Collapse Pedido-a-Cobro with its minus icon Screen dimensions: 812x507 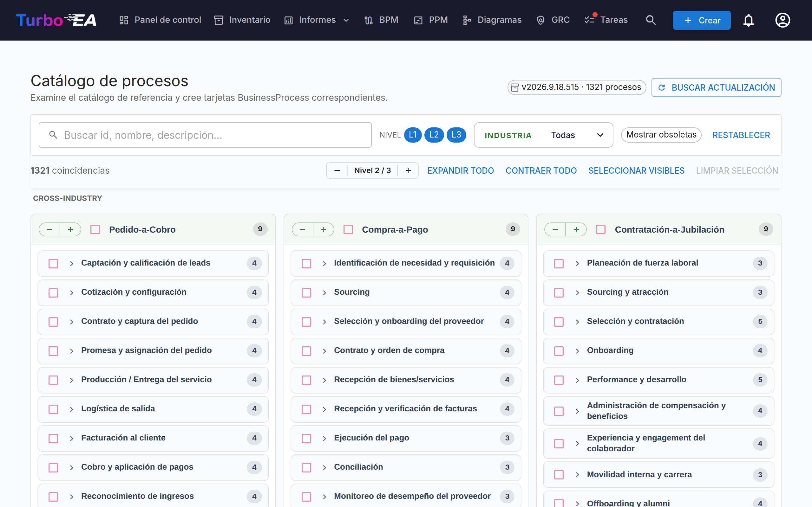click(50, 229)
